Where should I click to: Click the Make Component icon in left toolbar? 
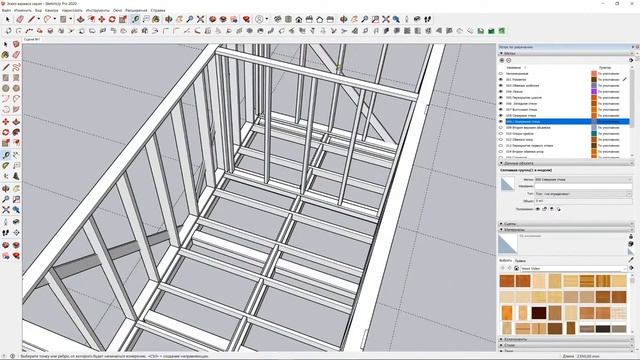pyautogui.click(x=16, y=44)
